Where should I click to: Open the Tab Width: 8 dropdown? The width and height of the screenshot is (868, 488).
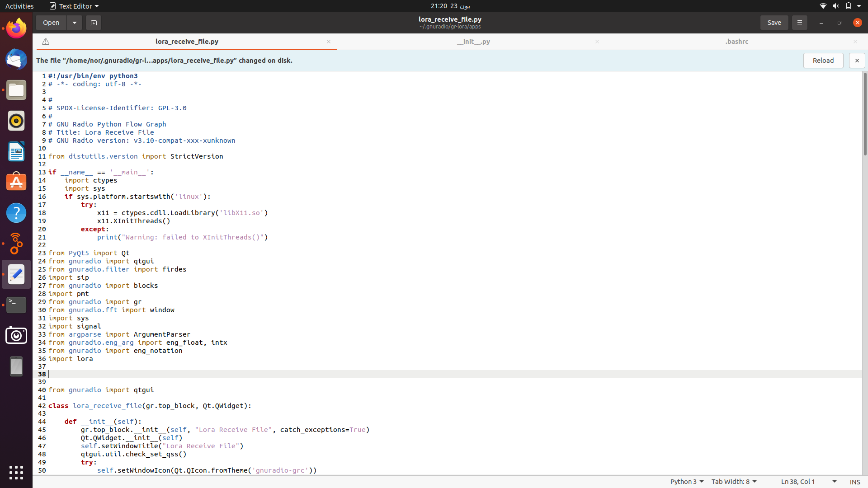(x=734, y=481)
